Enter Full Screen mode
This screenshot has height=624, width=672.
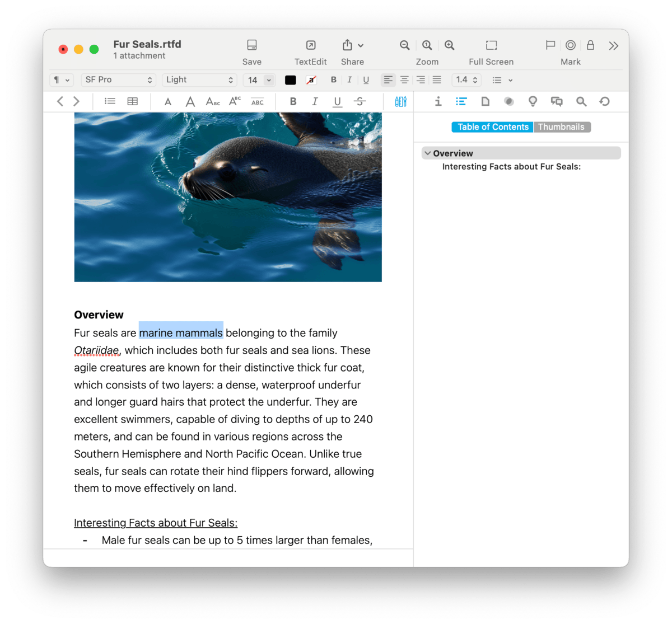pyautogui.click(x=491, y=45)
